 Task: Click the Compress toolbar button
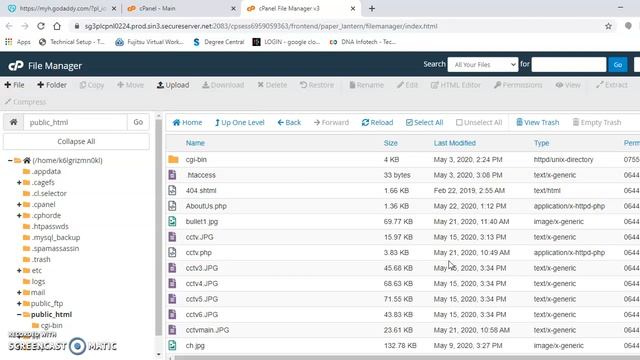pyautogui.click(x=25, y=102)
